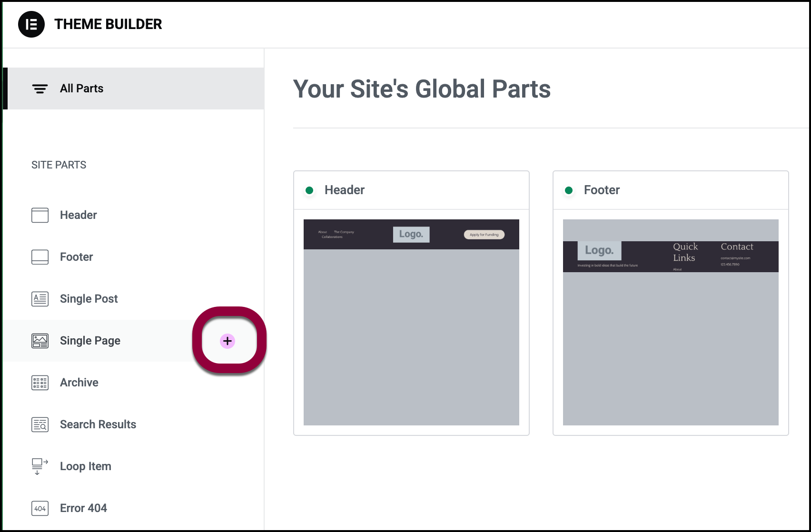
Task: Open the Loop Item site part
Action: 86,466
